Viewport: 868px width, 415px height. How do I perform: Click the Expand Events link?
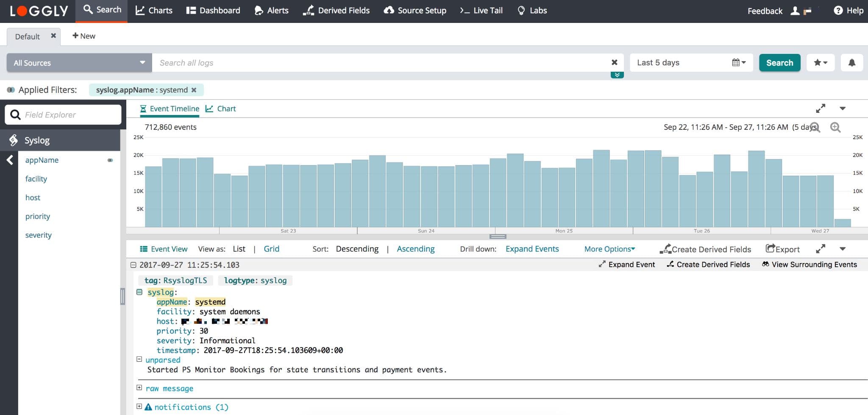[x=532, y=249]
